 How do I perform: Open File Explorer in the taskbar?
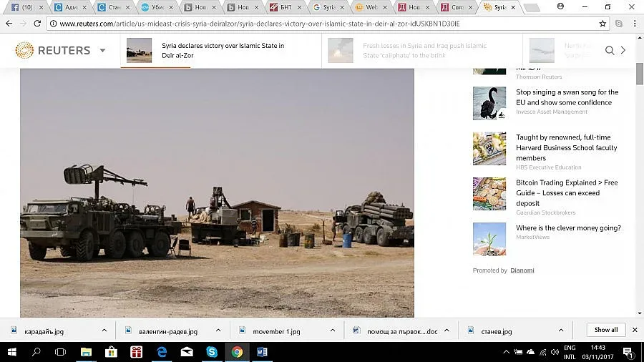86,352
